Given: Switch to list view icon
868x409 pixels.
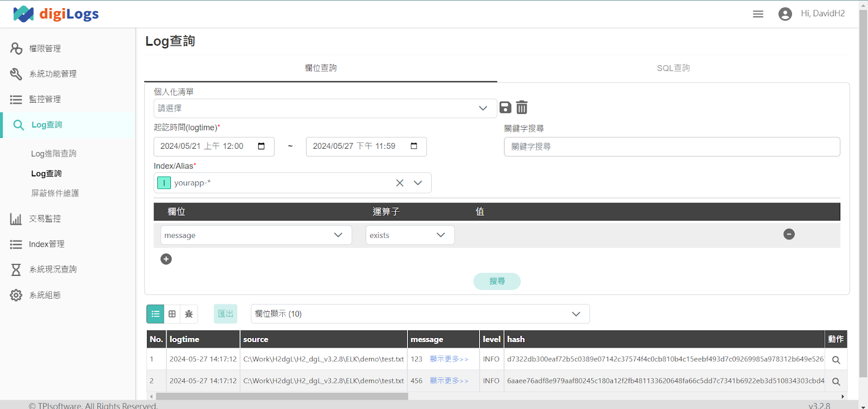Looking at the screenshot, I should coord(155,314).
